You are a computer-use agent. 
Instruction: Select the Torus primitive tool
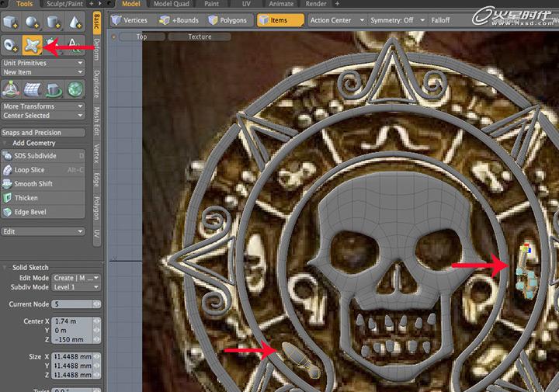(x=11, y=45)
